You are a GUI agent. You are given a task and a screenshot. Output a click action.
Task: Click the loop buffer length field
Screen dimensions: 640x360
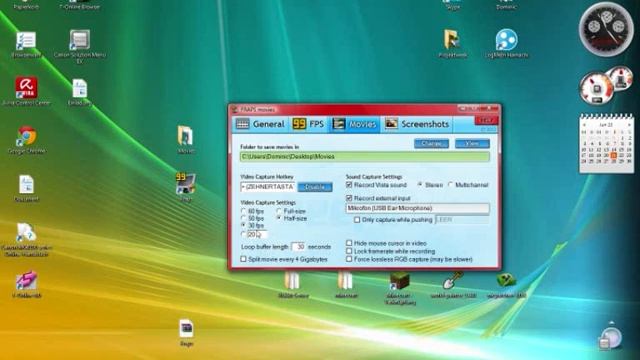[298, 247]
